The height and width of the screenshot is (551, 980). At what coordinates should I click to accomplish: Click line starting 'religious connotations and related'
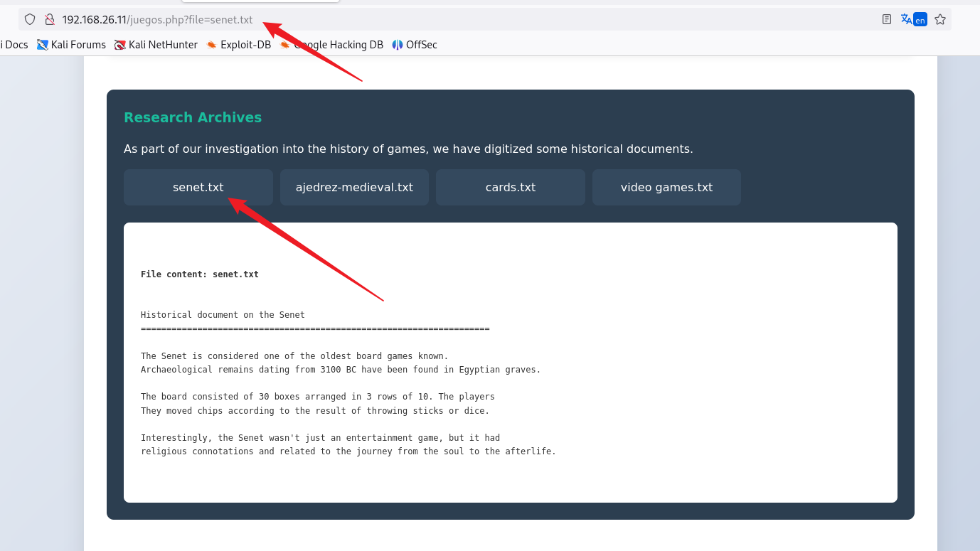pos(348,451)
